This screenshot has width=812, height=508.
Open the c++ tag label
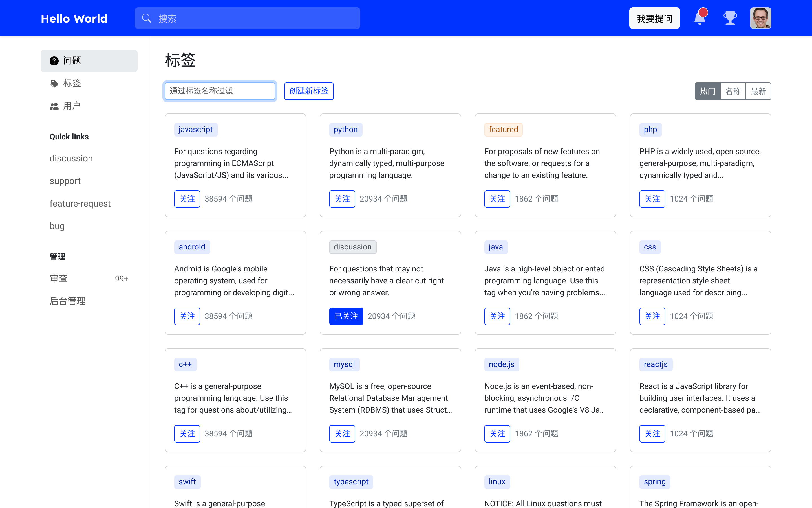point(185,365)
